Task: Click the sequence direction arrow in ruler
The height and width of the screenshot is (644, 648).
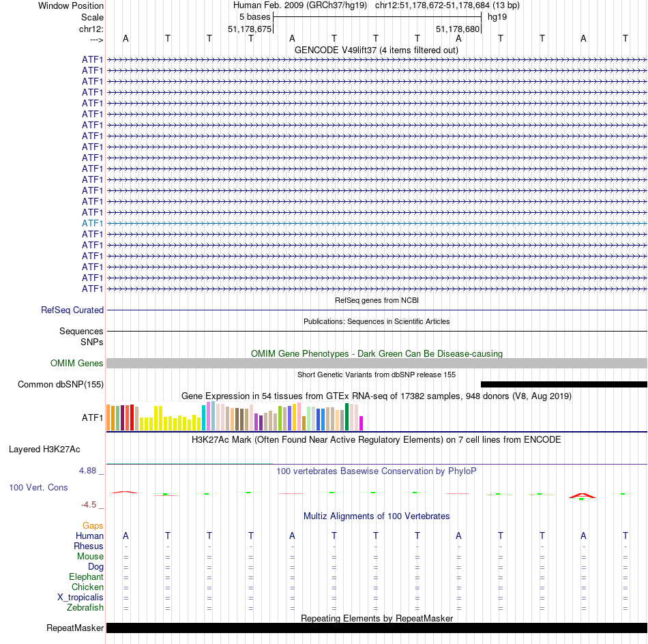Action: (96, 40)
